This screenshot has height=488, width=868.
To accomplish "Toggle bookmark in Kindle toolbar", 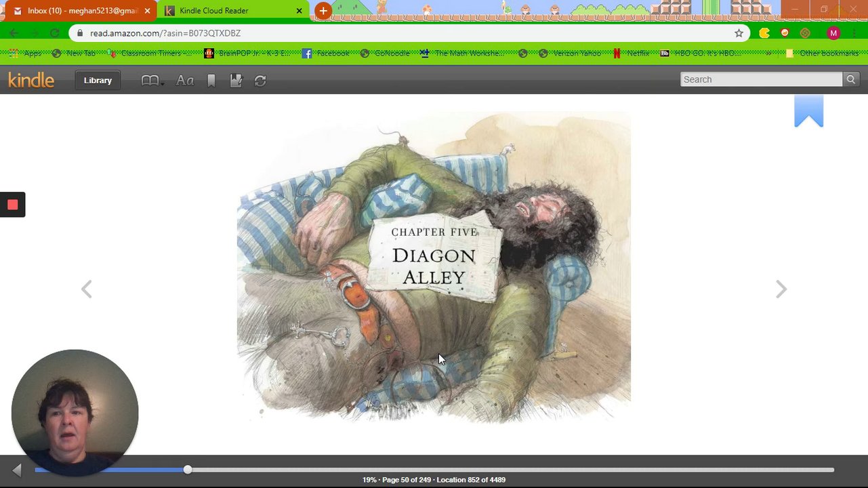I will (211, 81).
